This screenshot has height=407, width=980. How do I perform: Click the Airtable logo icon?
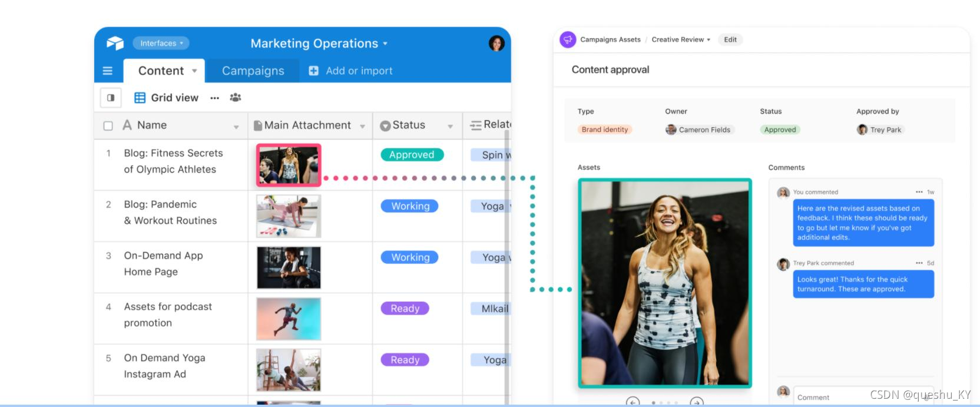[x=115, y=43]
